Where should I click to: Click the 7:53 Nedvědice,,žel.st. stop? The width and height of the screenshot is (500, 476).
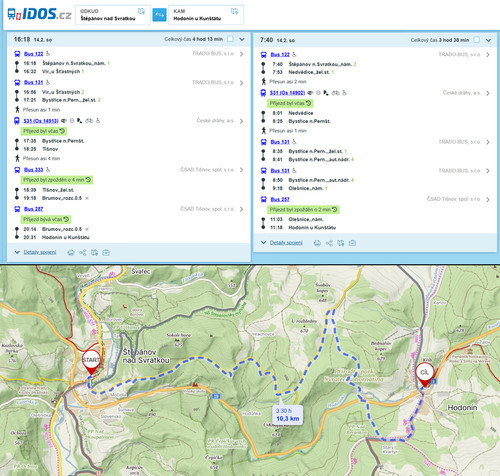click(303, 72)
